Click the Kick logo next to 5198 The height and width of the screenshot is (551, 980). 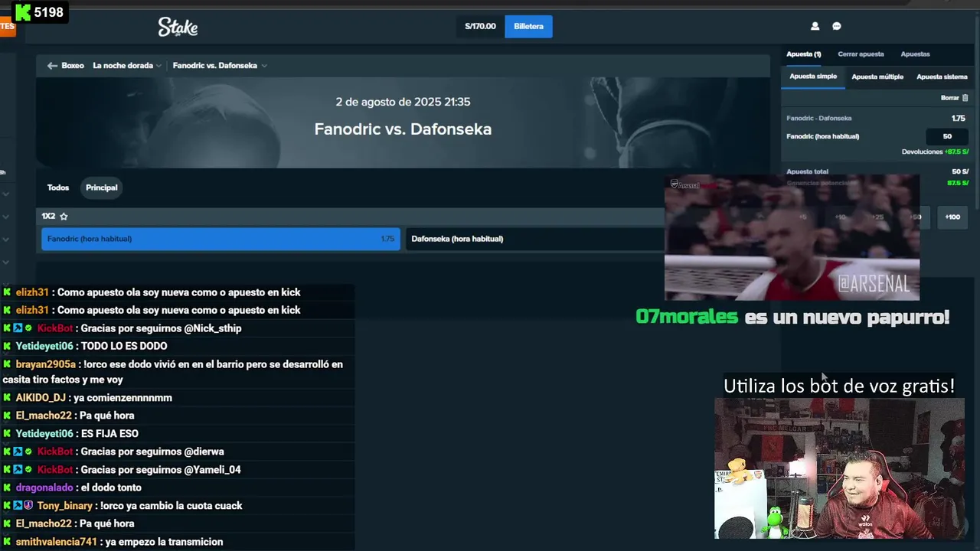pos(23,12)
